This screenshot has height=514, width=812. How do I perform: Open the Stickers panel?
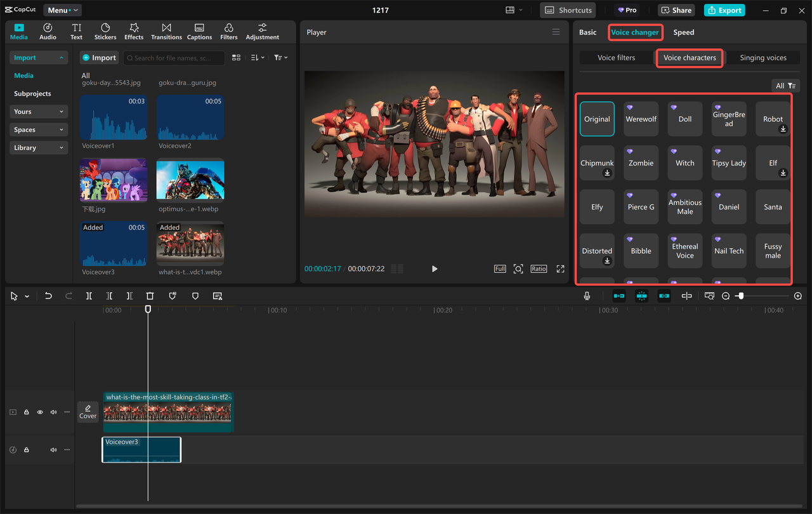coord(105,30)
